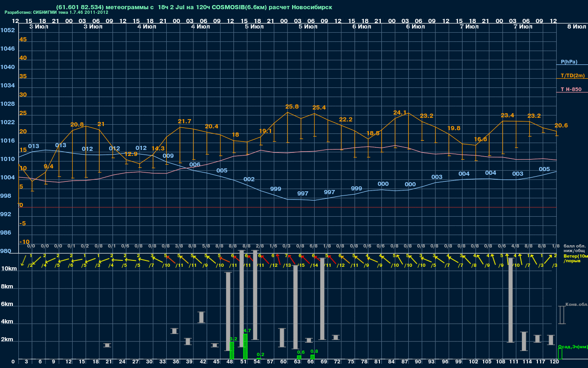The height and width of the screenshot is (368, 588).
Task: Select the 23.4 temperature label
Action: (x=508, y=115)
